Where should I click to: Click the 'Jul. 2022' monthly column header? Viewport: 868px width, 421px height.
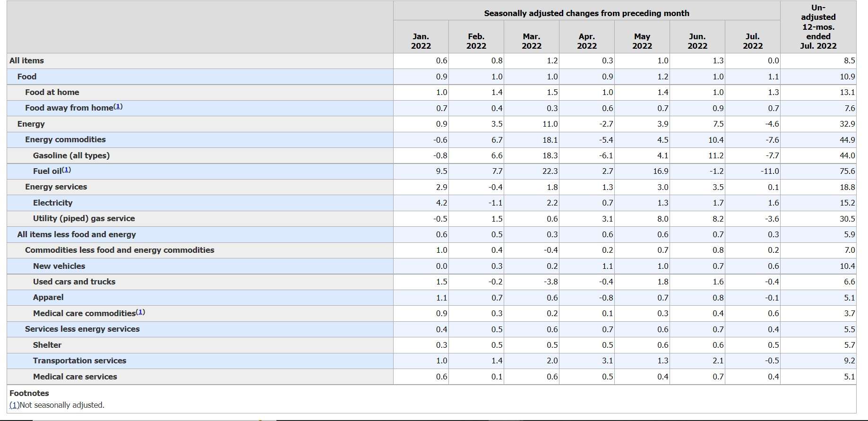(752, 41)
